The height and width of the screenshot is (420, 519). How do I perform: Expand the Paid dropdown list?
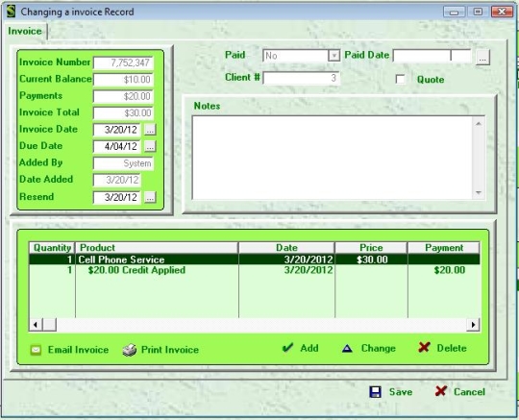click(334, 56)
